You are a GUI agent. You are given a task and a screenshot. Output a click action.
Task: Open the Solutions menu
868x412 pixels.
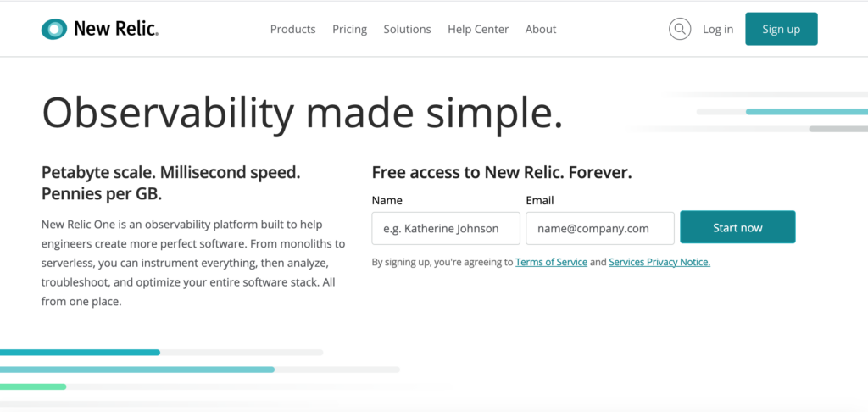(x=408, y=30)
